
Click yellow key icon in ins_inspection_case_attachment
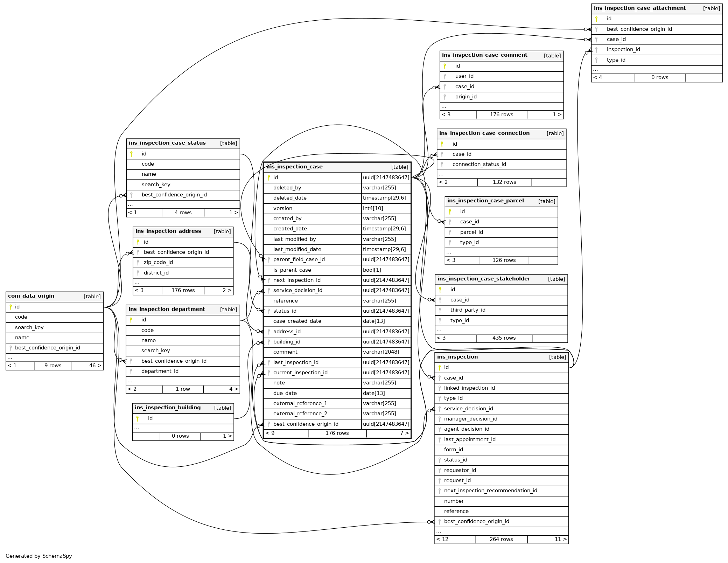coord(596,19)
